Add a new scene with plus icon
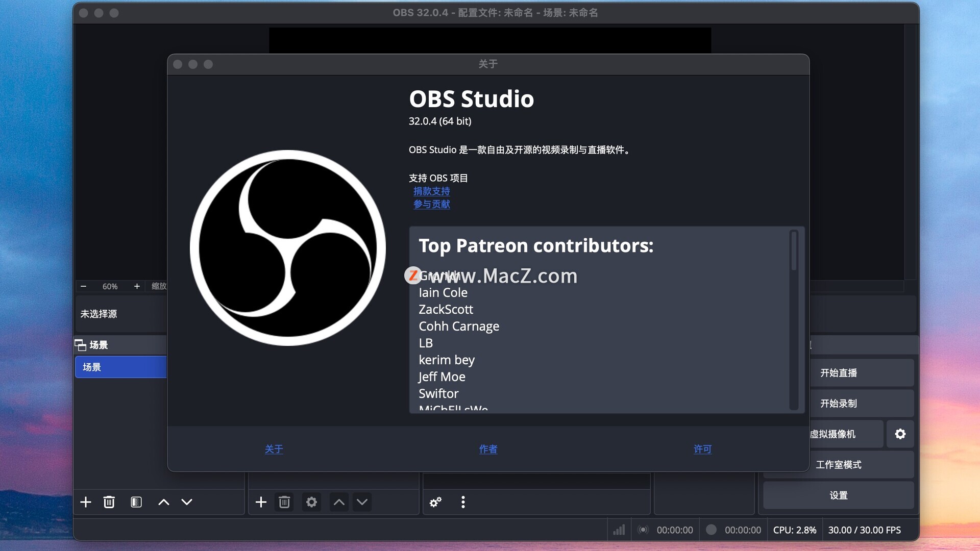Screen dimensions: 980x551 [x=86, y=502]
